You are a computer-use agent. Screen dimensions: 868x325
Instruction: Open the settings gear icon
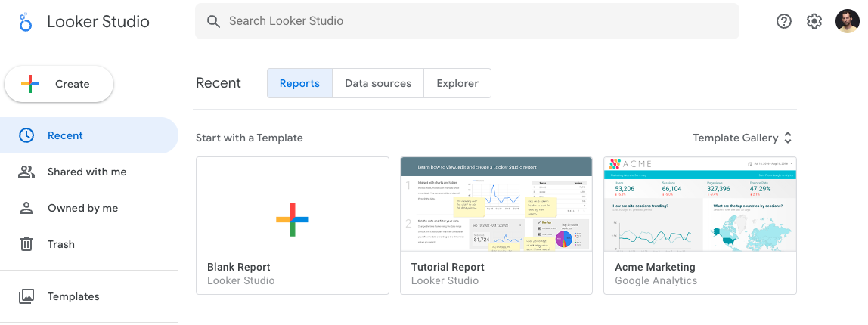(x=814, y=21)
